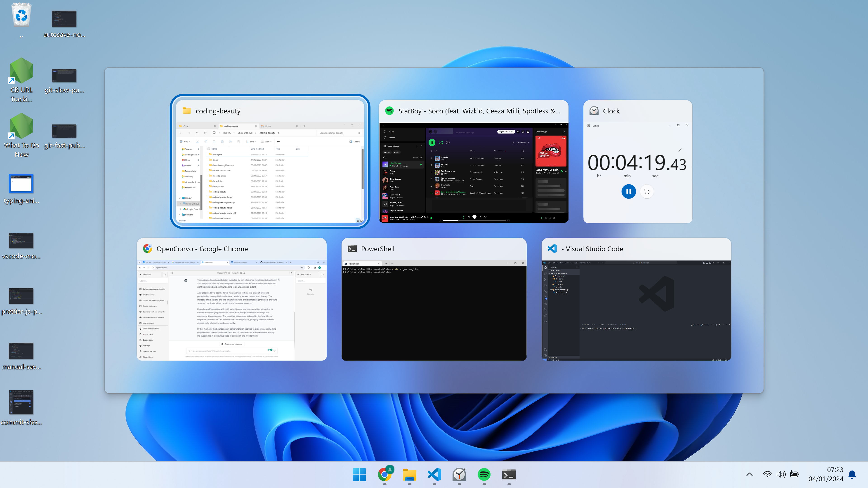Image resolution: width=868 pixels, height=488 pixels.
Task: Open File Explorer from the taskbar
Action: point(409,475)
